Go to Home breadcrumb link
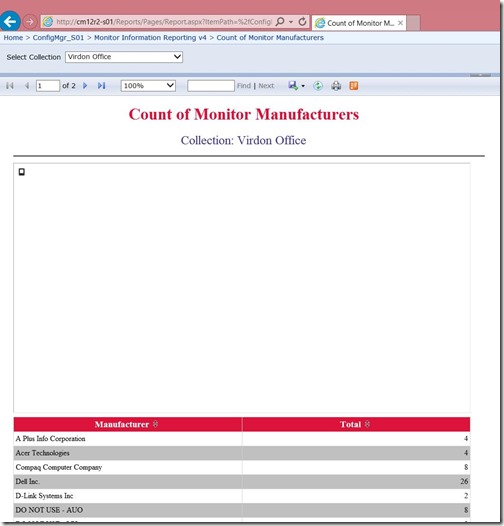This screenshot has width=504, height=526. click(x=13, y=38)
